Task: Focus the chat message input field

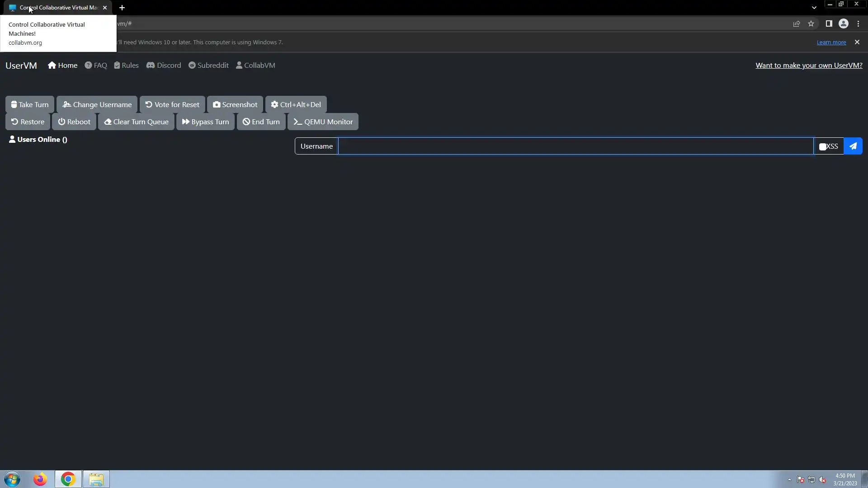Action: coord(575,146)
